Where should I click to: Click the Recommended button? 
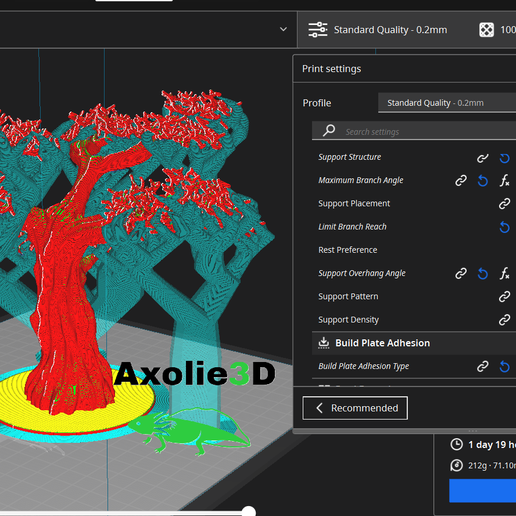[x=355, y=408]
